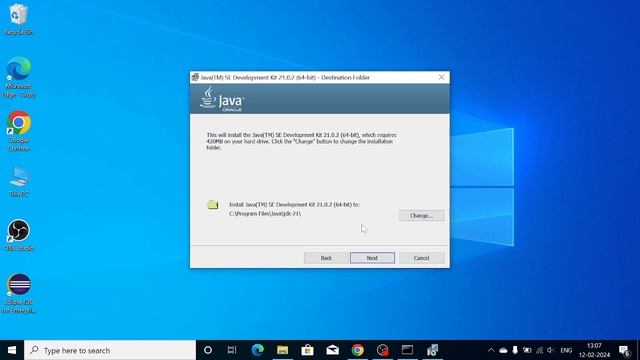Image resolution: width=640 pixels, height=360 pixels.
Task: Close the Java installer dialog window
Action: pyautogui.click(x=441, y=77)
